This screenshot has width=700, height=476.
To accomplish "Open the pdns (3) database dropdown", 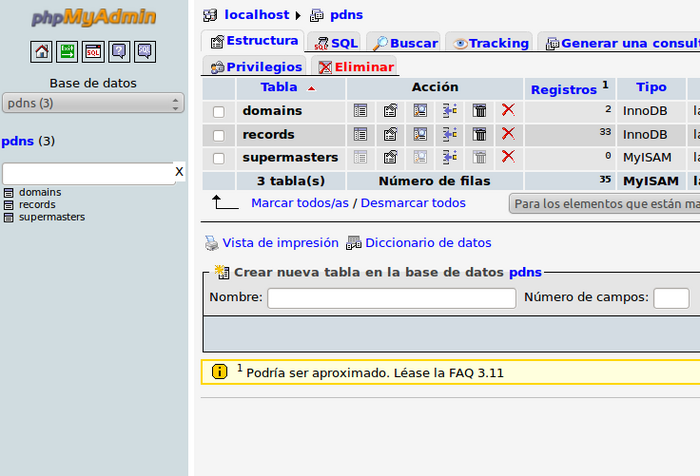I will coord(93,103).
